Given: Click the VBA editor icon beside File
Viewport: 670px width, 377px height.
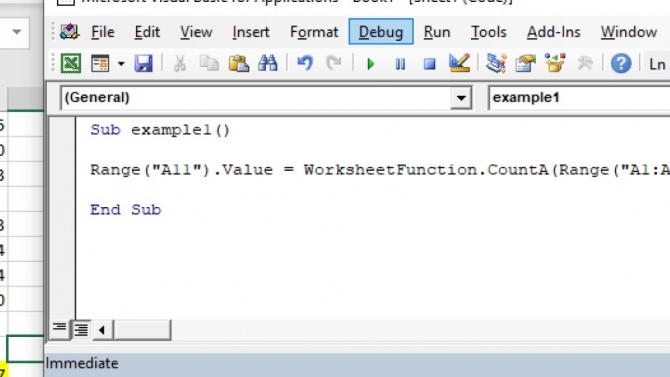Looking at the screenshot, I should tap(70, 32).
